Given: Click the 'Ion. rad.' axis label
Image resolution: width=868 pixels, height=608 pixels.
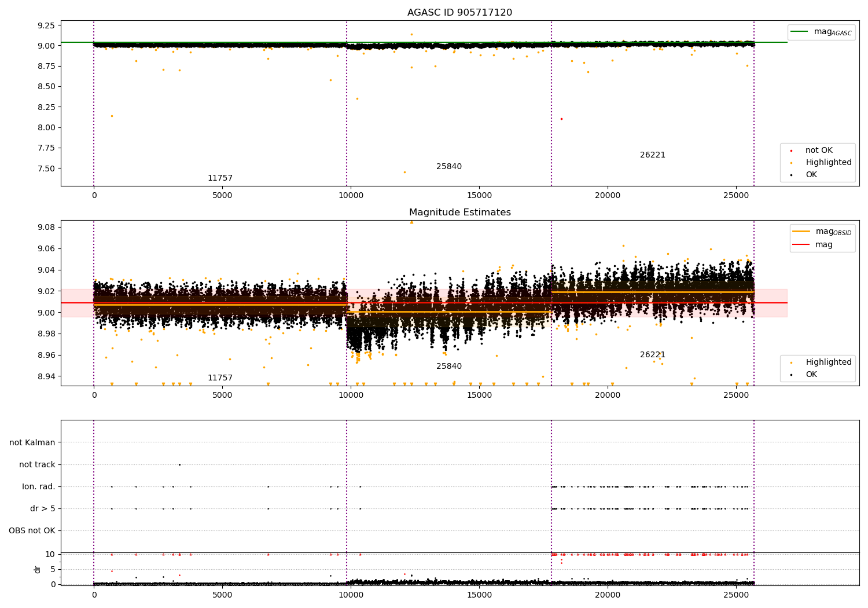Looking at the screenshot, I should pyautogui.click(x=39, y=486).
